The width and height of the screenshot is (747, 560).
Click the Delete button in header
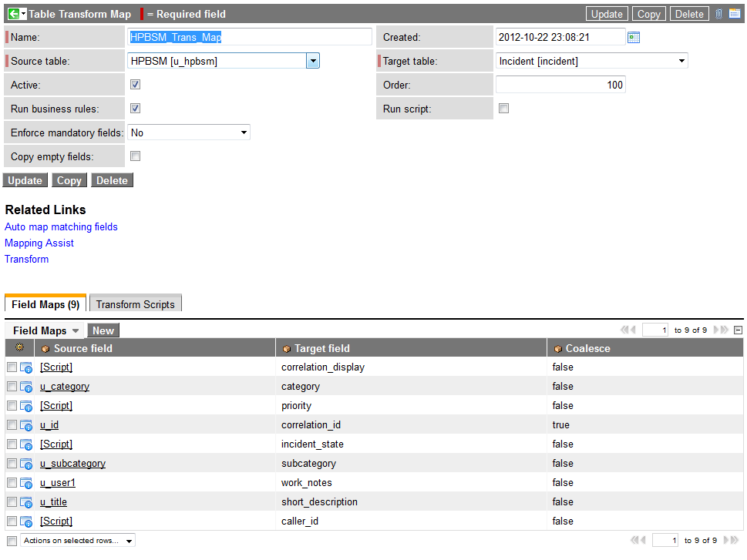[689, 14]
